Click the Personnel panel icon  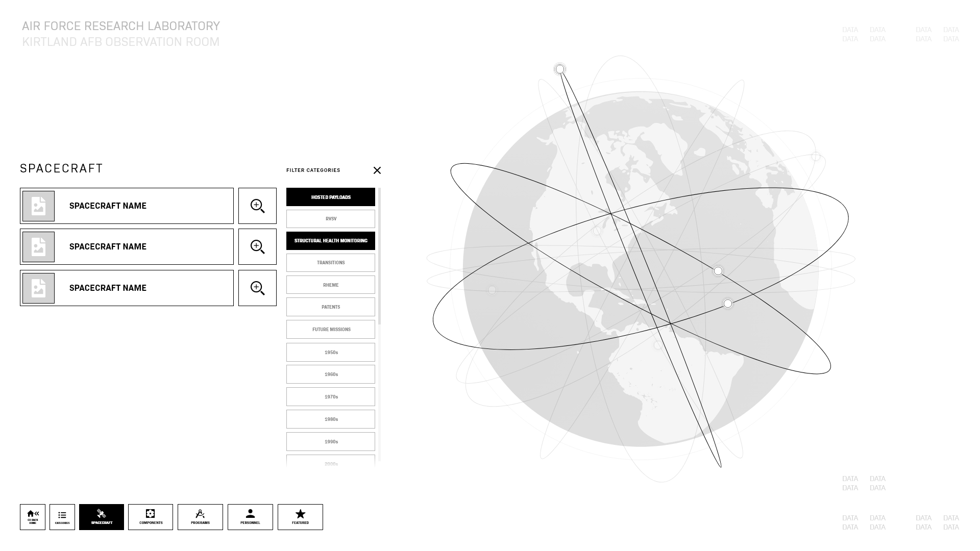pyautogui.click(x=250, y=517)
